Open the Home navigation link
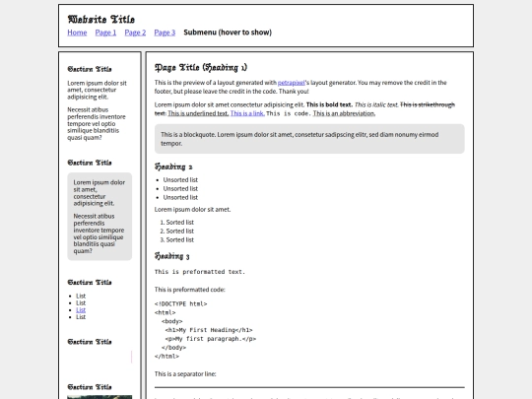Screen dimensions: 532x399 point(77,33)
